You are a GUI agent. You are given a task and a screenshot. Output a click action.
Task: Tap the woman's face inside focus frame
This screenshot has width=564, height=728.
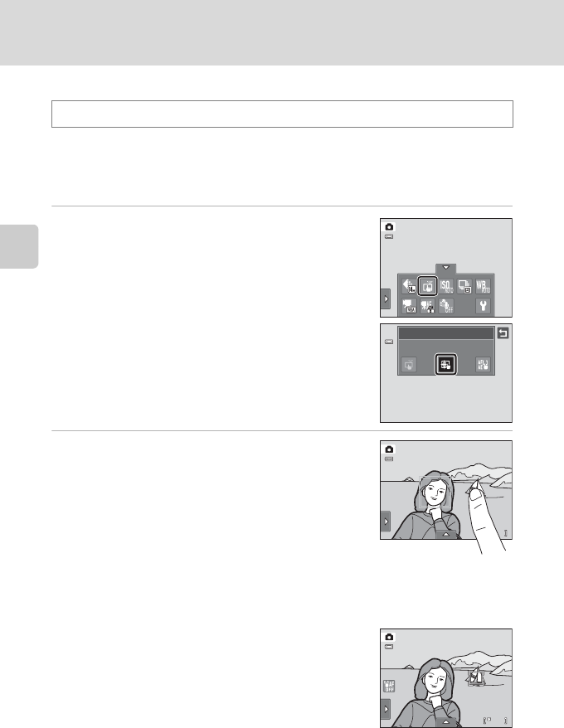(435, 493)
